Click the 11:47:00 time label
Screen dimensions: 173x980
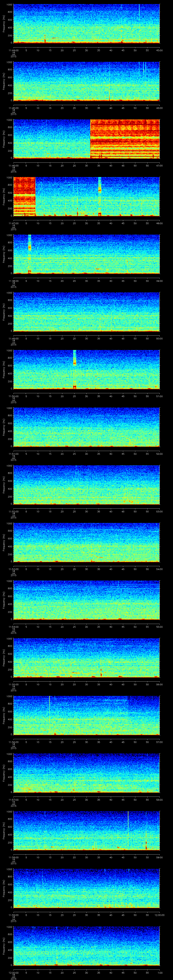[13, 223]
